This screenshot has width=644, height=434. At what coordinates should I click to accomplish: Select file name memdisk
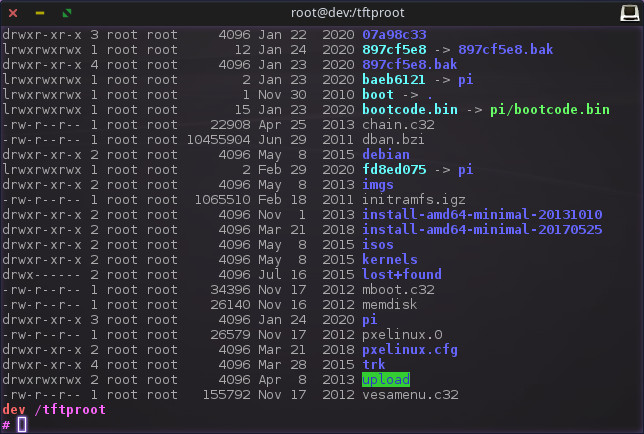coord(389,305)
